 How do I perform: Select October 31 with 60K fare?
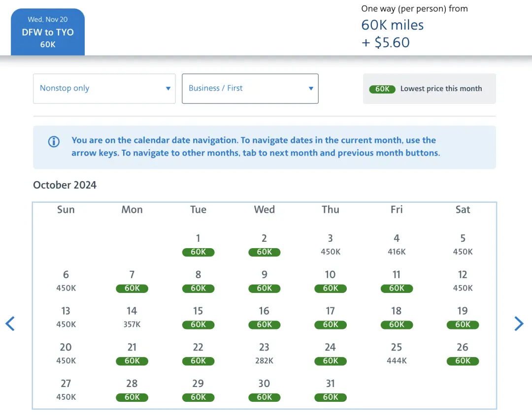[330, 390]
